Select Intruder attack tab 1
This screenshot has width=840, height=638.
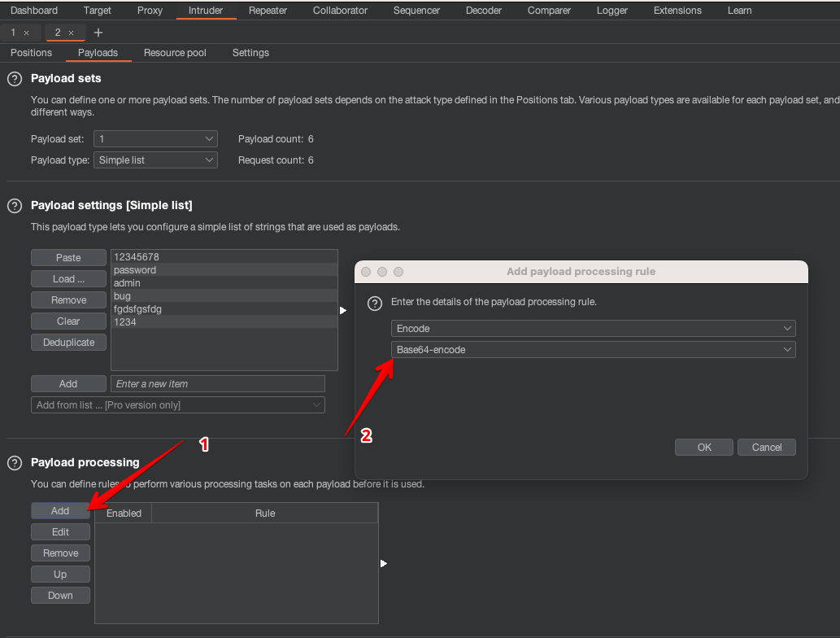13,33
